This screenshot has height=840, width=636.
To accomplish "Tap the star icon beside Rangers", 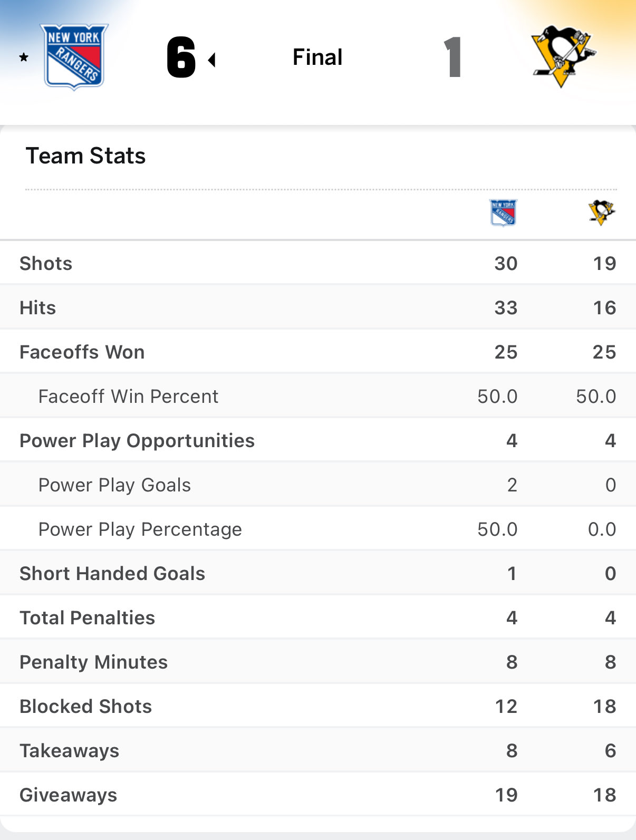I will pyautogui.click(x=24, y=57).
